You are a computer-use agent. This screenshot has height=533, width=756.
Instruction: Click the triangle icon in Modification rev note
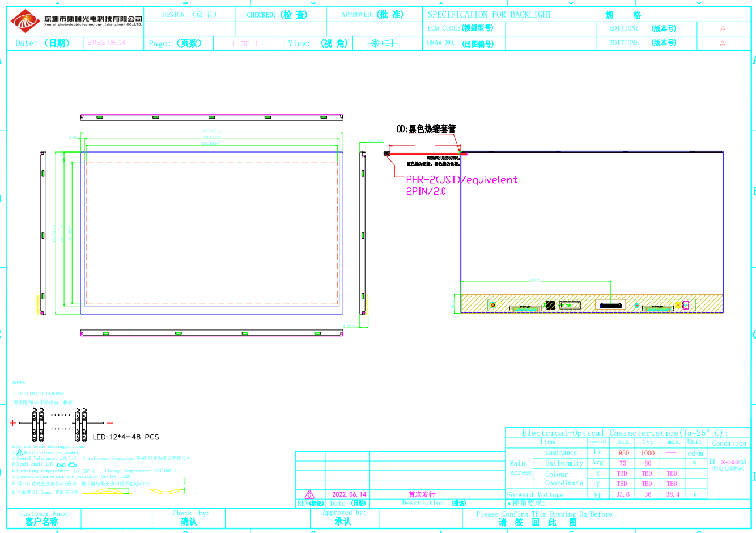pyautogui.click(x=20, y=452)
